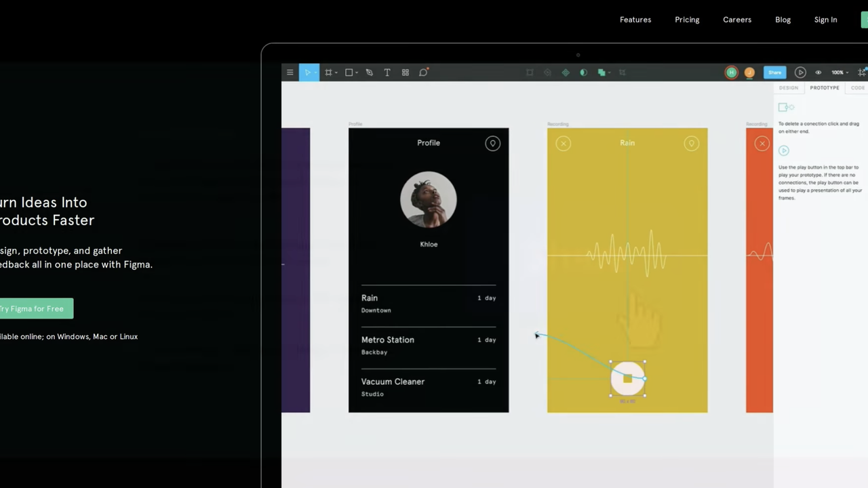Open the Frame tool dropdown arrow
The width and height of the screenshot is (868, 488).
(336, 72)
